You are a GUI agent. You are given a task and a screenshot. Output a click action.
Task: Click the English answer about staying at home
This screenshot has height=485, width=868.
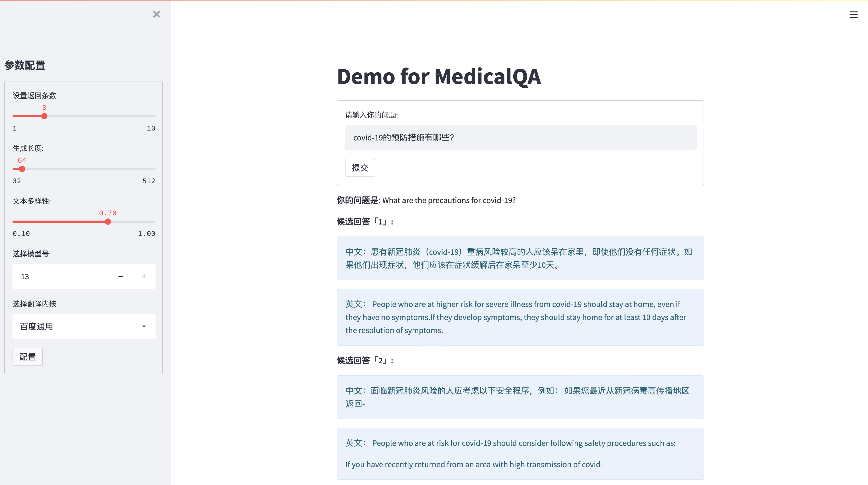click(x=520, y=317)
